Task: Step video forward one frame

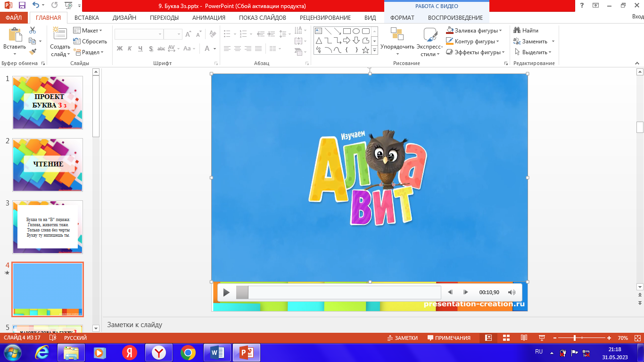Action: 465,292
